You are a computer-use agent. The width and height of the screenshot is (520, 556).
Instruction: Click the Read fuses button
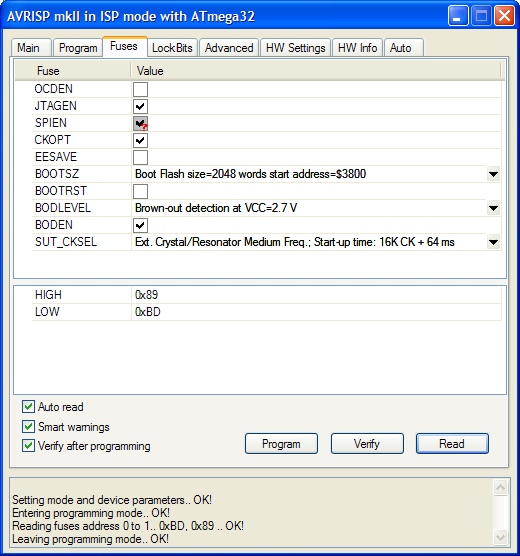pyautogui.click(x=452, y=444)
